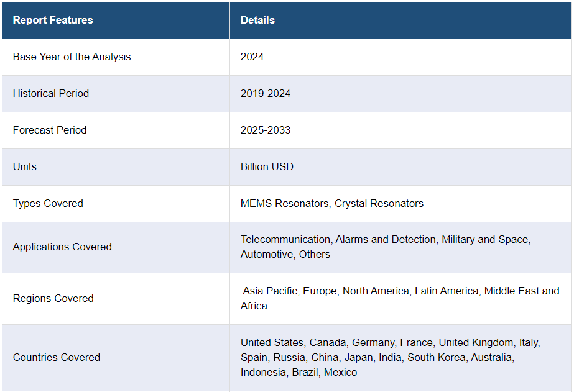The height and width of the screenshot is (392, 574).
Task: Click the word "Telecommunication" in applications
Action: [285, 240]
